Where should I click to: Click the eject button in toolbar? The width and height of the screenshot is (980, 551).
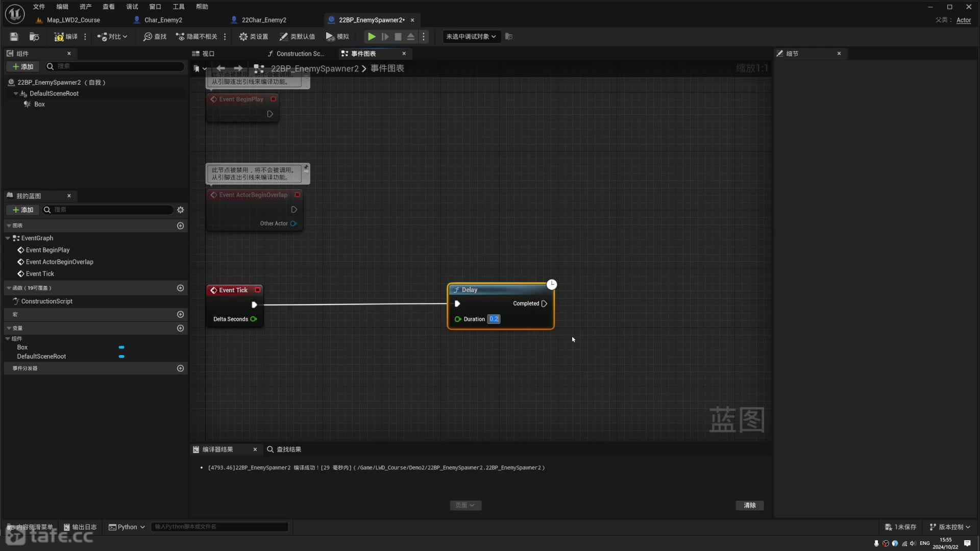(411, 36)
